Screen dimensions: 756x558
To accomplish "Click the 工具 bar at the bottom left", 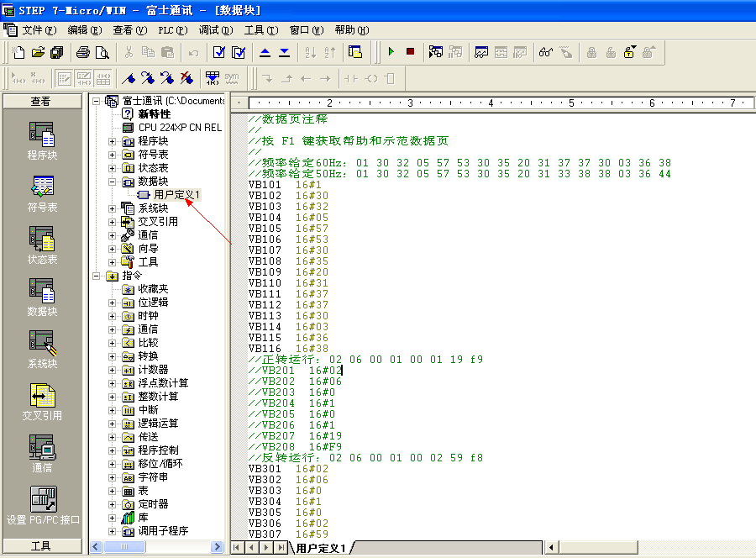I will click(42, 546).
